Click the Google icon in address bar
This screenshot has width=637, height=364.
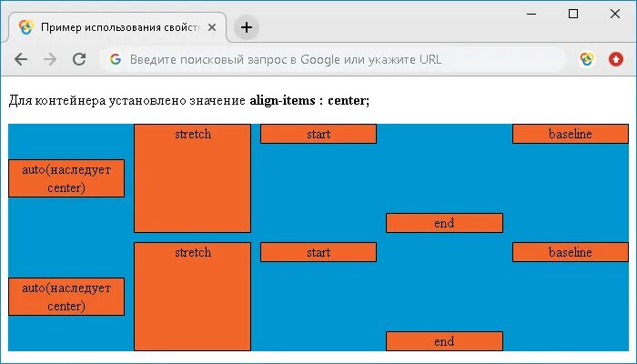tap(116, 59)
